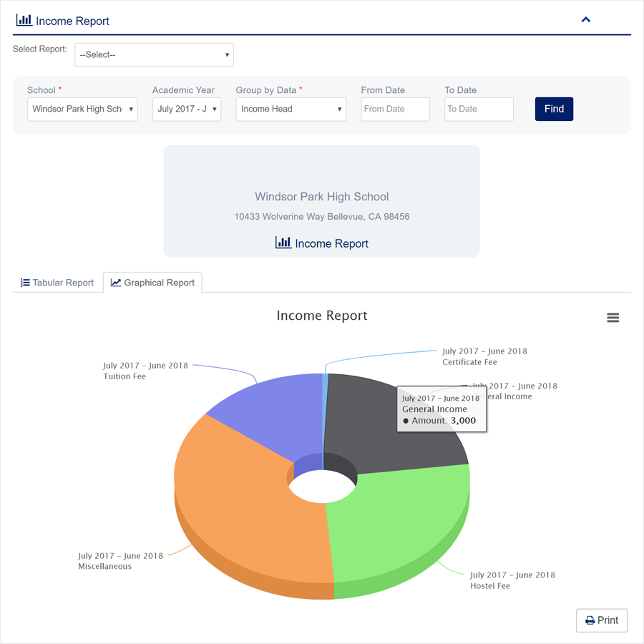This screenshot has height=644, width=644.
Task: Open the Group by Data dropdown
Action: coord(291,109)
